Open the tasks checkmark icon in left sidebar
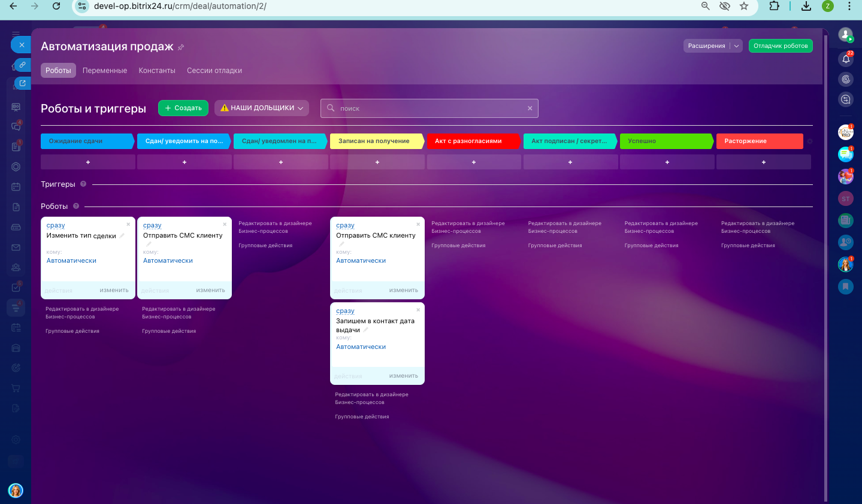 pos(16,287)
